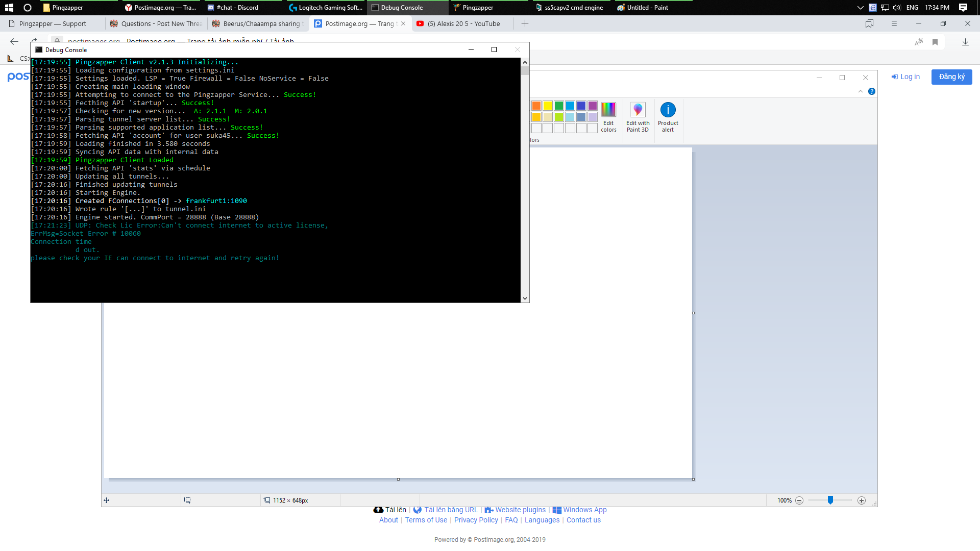This screenshot has height=551, width=980.
Task: Click the Paint zoom out minus button
Action: [799, 500]
